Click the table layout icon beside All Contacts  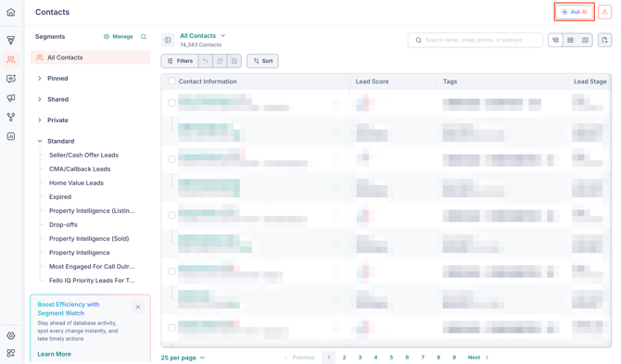[x=168, y=40]
